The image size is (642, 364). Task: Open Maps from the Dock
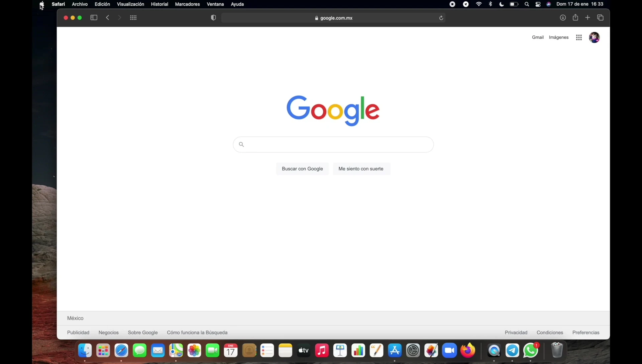[x=176, y=351]
